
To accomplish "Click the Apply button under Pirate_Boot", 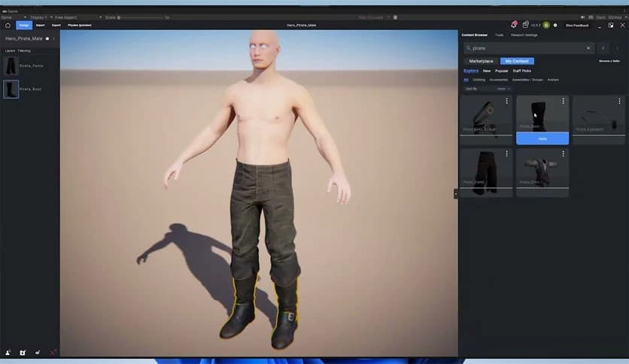I will [x=542, y=138].
